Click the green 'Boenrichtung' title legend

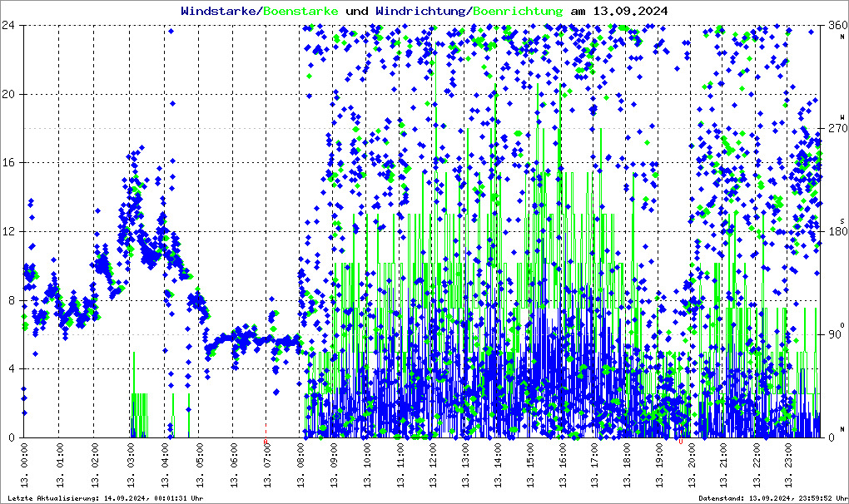pos(519,11)
